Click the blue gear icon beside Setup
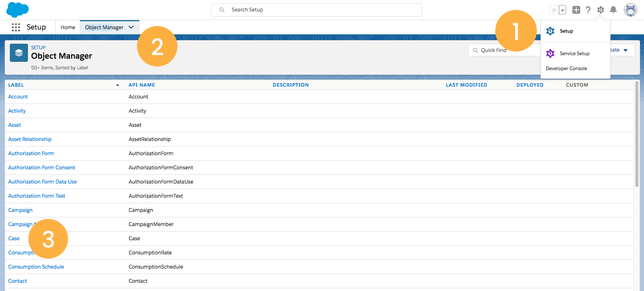 pos(550,31)
